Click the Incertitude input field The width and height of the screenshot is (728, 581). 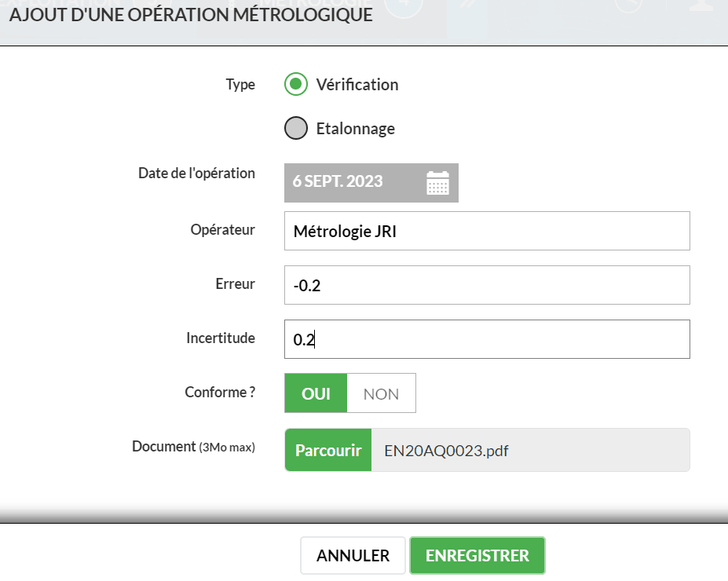[x=487, y=339]
